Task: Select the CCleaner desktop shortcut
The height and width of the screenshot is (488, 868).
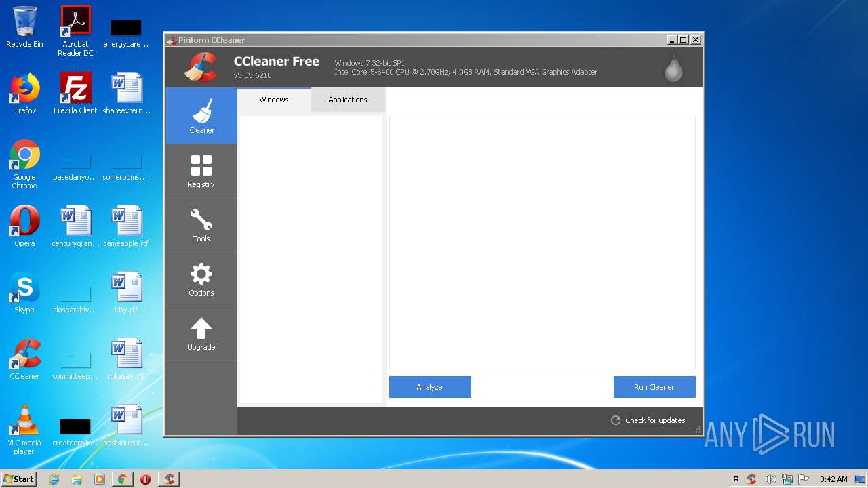Action: (24, 359)
